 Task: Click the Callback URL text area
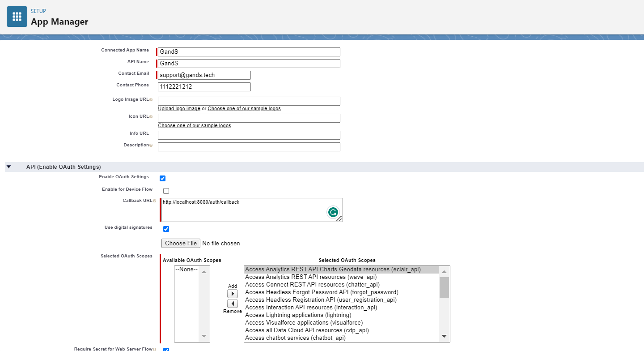point(252,210)
